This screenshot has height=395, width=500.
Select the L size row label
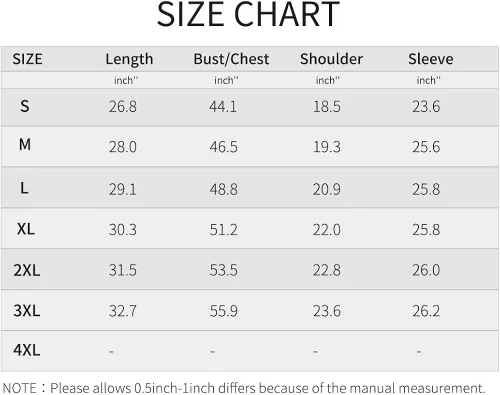[x=24, y=188]
